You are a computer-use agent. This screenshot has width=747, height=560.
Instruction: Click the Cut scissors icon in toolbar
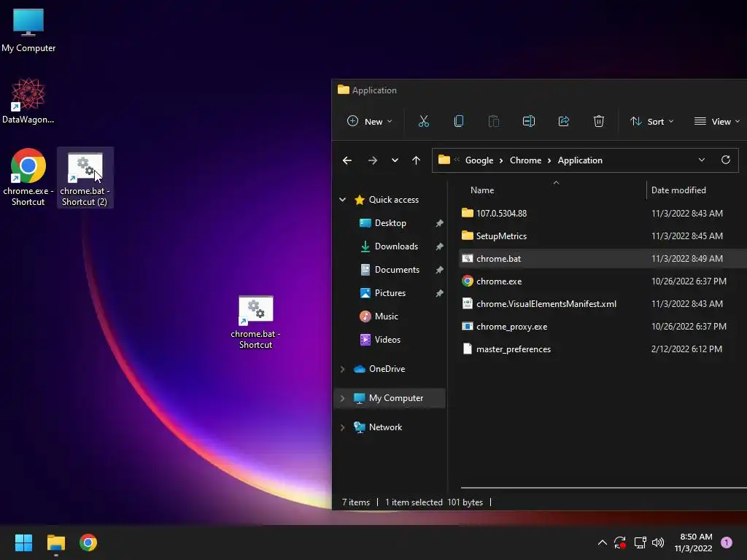424,122
